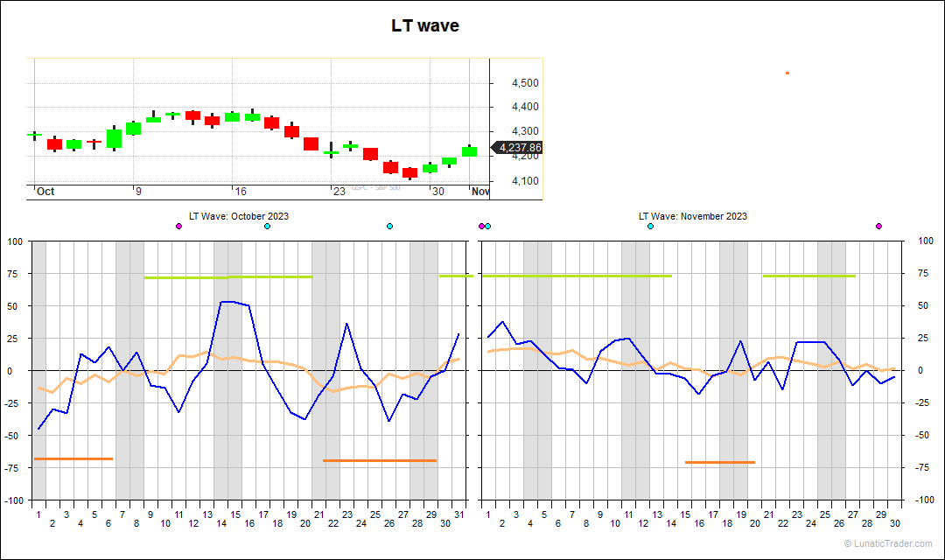Click the last green candlestick before Nov

point(469,150)
